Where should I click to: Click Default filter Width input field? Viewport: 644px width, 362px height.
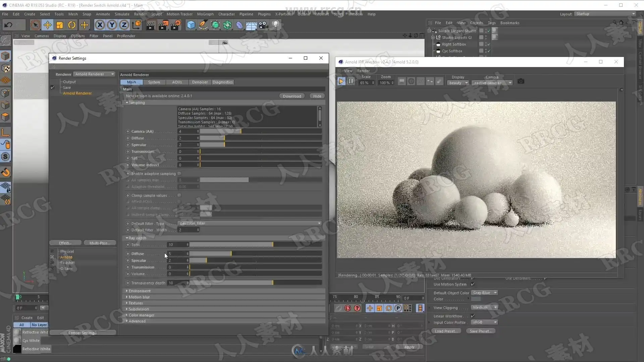pos(188,230)
